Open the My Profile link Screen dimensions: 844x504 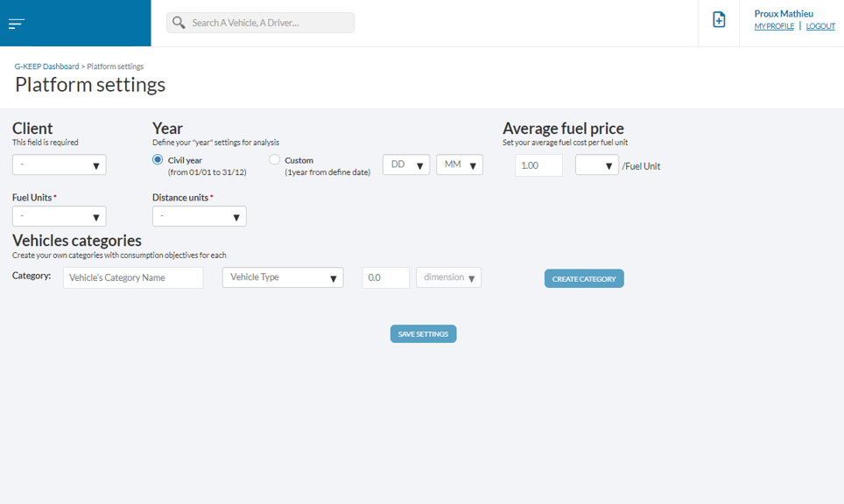tap(774, 26)
